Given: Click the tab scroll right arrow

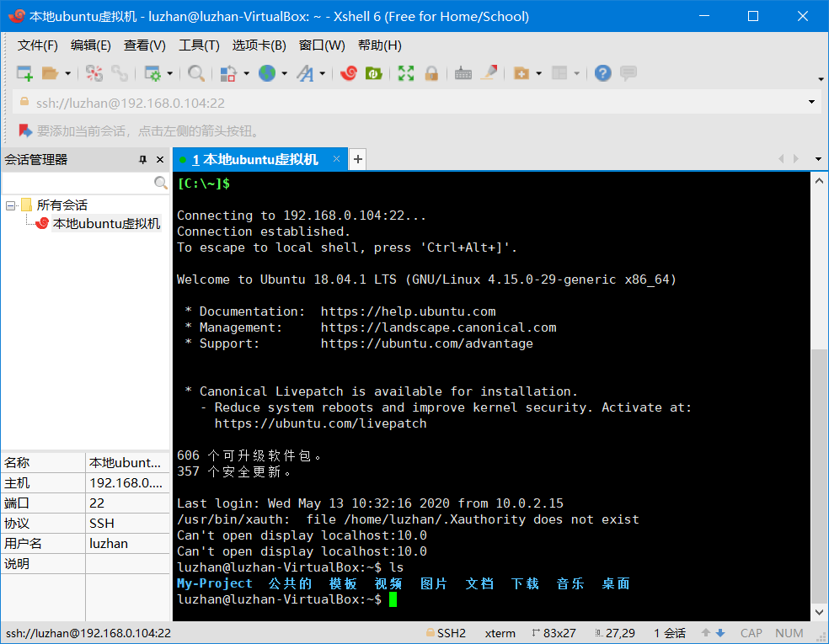Looking at the screenshot, I should [795, 159].
